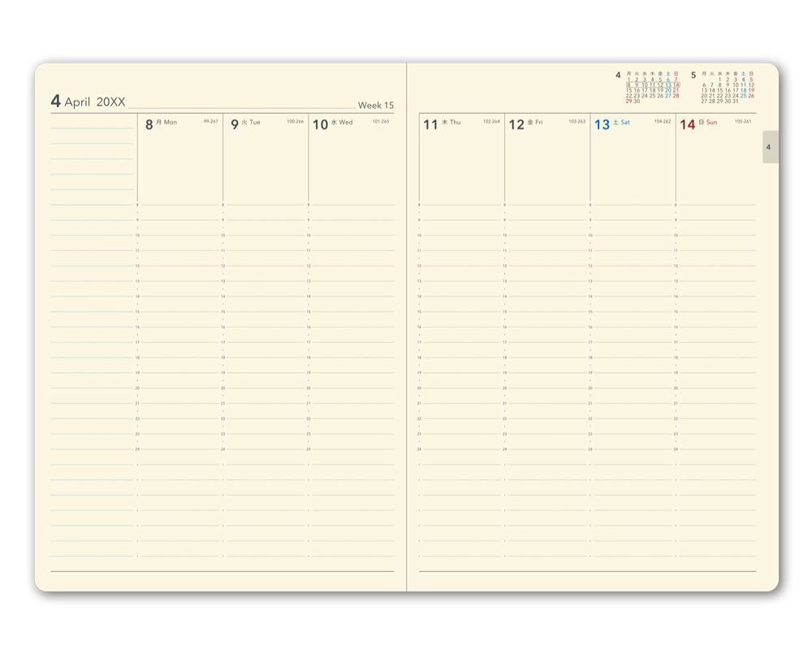Select the 9 Tue day header
The image size is (812, 650).
click(x=245, y=123)
